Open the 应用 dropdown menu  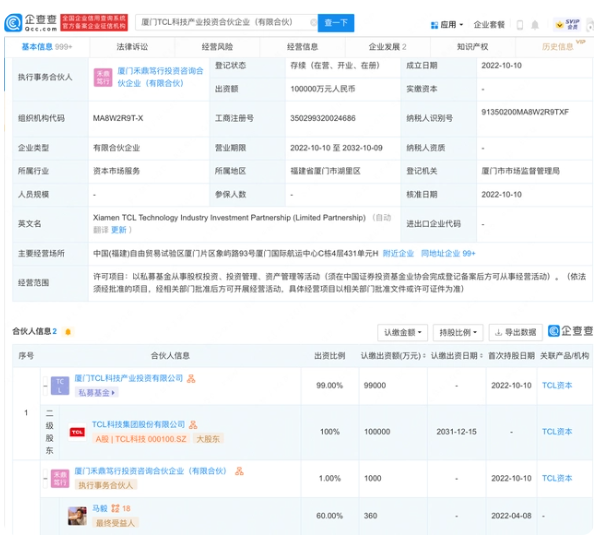(x=447, y=25)
